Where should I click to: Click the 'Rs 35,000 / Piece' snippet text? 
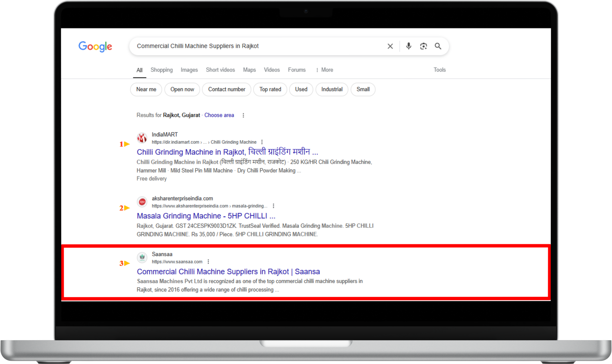click(212, 234)
